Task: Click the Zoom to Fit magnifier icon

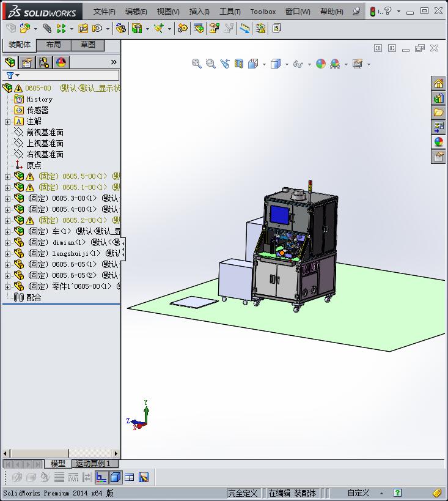Action: (196, 64)
